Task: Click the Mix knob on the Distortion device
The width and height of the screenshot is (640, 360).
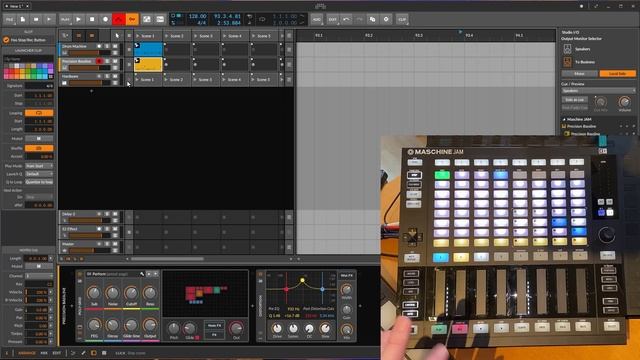Action: click(347, 329)
